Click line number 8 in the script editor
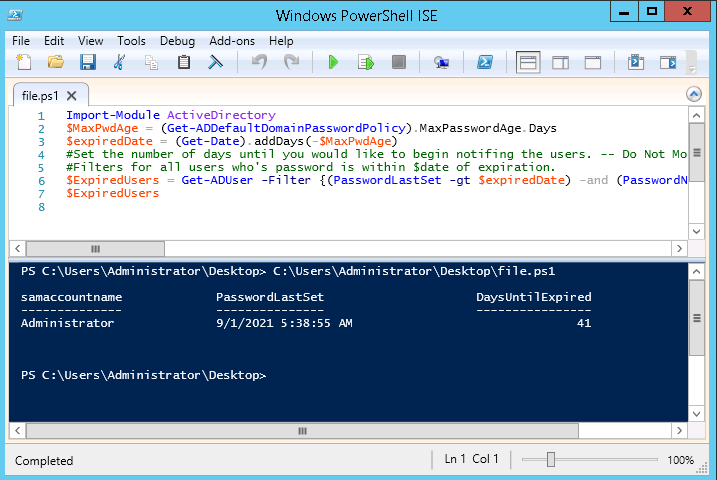 click(x=42, y=207)
